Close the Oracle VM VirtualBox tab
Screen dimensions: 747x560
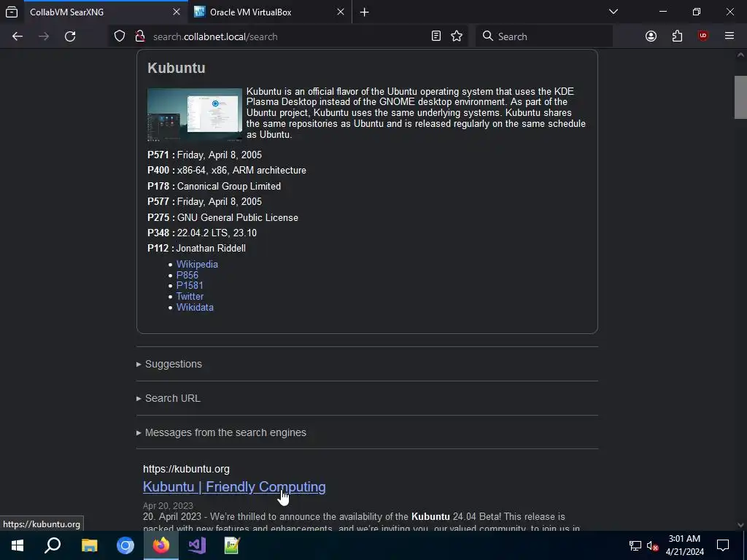[341, 12]
